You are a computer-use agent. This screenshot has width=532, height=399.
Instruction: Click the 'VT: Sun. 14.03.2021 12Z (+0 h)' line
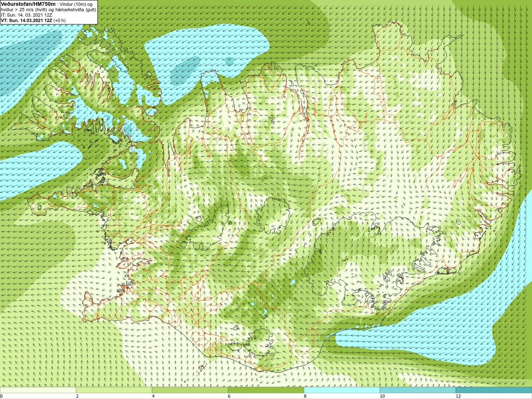[33, 20]
